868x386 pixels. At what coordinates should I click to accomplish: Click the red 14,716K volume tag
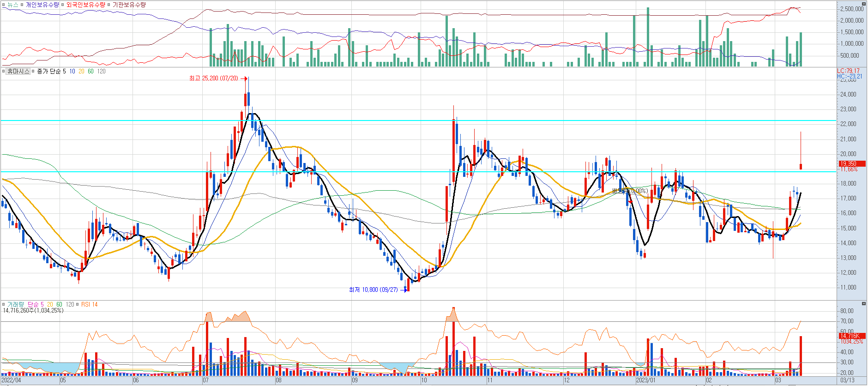852,336
